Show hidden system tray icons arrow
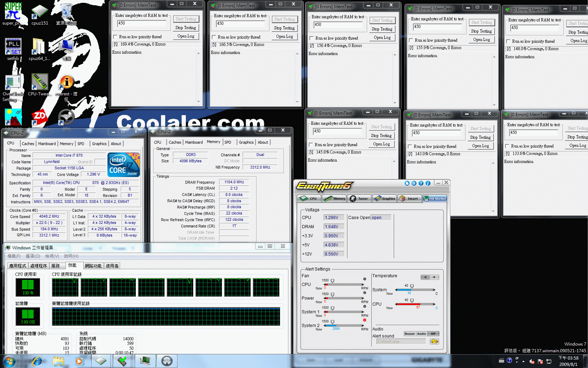Image resolution: width=588 pixels, height=368 pixels. click(523, 361)
